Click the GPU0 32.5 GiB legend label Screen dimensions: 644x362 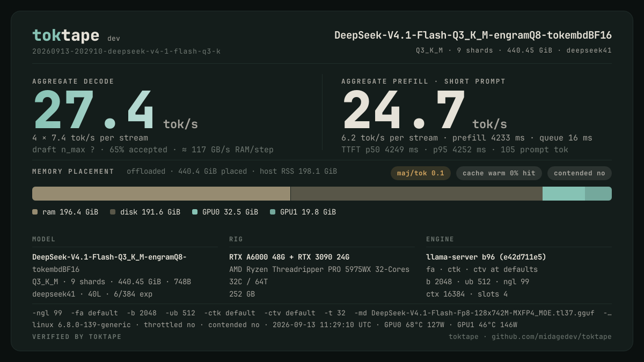[230, 212]
